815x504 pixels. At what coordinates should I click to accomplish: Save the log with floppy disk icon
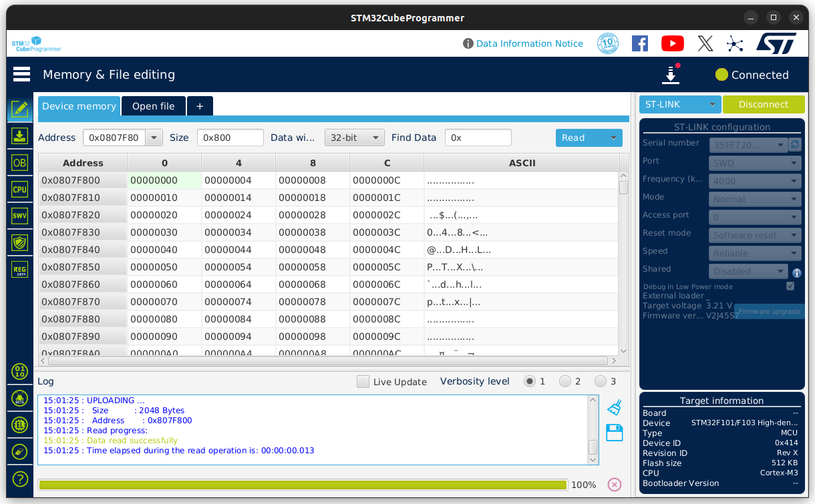615,433
